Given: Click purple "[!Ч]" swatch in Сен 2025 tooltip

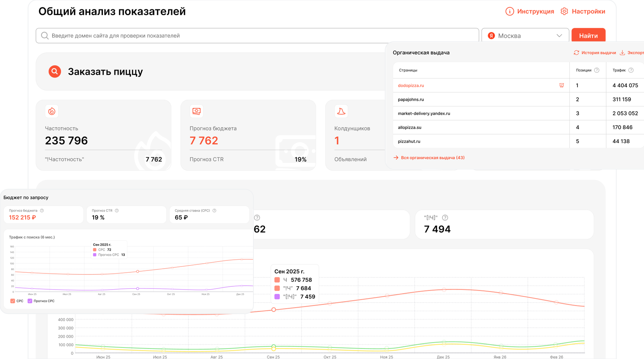Looking at the screenshot, I should (277, 297).
